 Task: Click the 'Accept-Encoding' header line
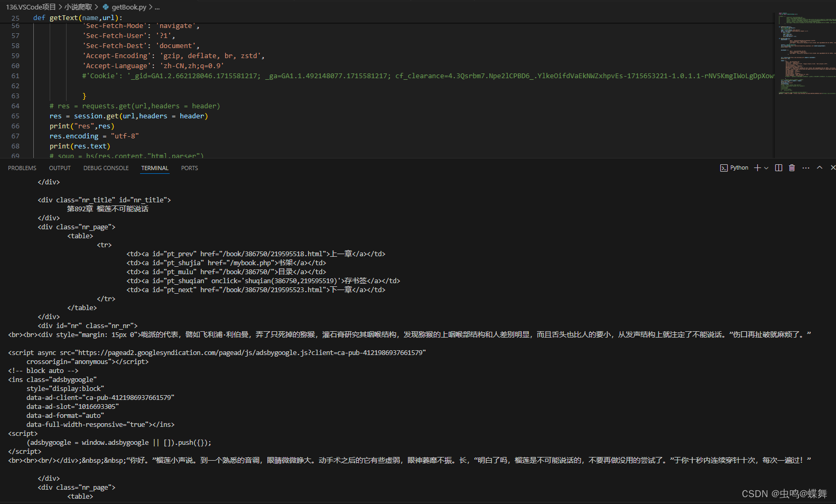[173, 56]
